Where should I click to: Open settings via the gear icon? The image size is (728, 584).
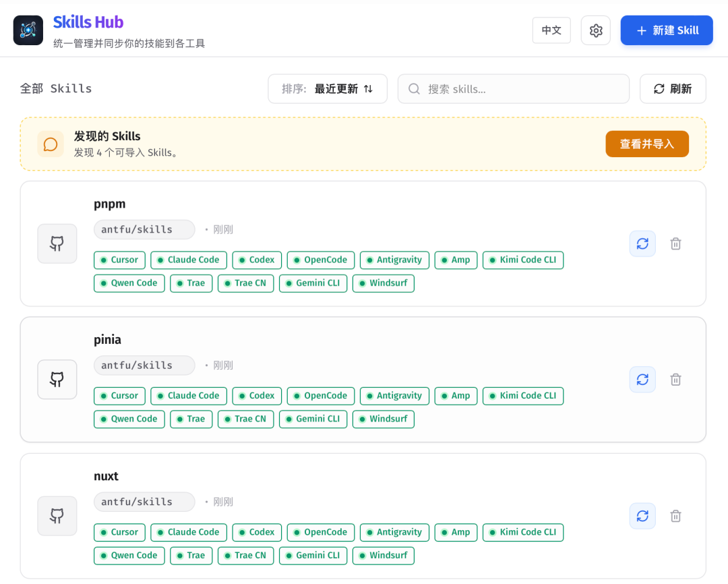(x=596, y=30)
